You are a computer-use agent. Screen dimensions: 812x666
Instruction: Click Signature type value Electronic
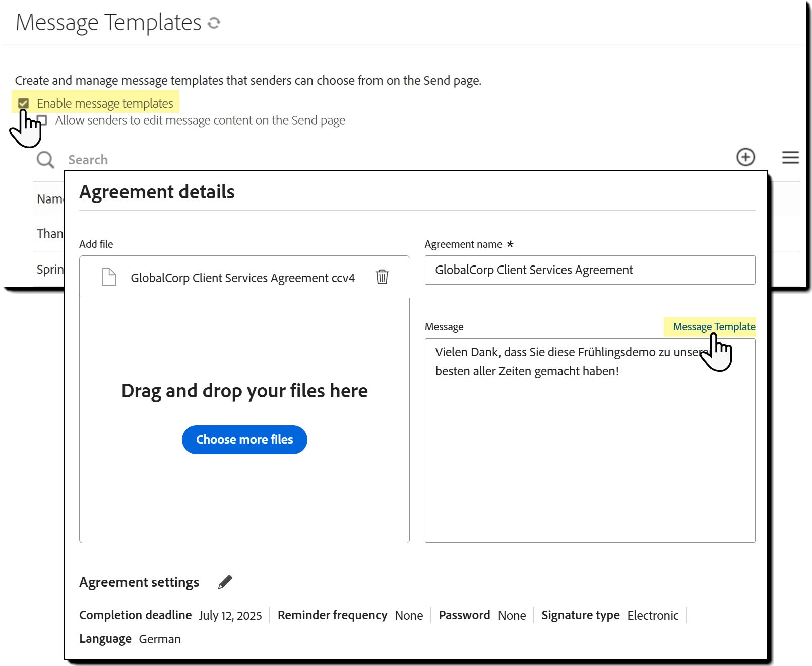coord(653,615)
